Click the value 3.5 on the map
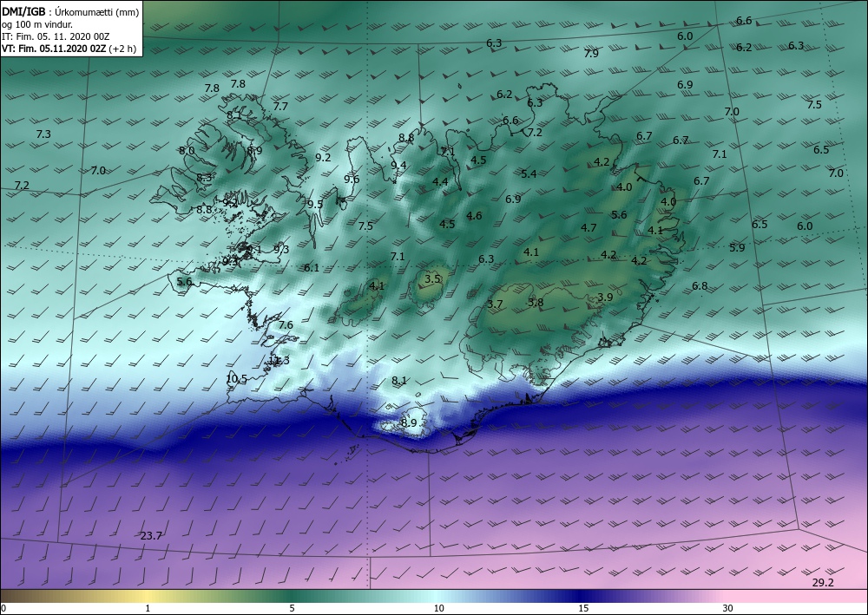 [432, 279]
